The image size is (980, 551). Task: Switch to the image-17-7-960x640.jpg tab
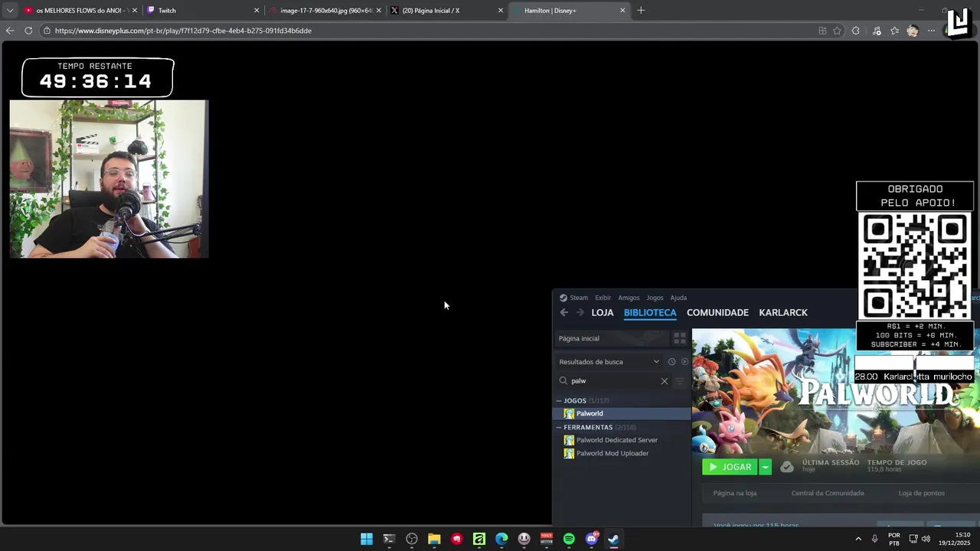pos(323,11)
